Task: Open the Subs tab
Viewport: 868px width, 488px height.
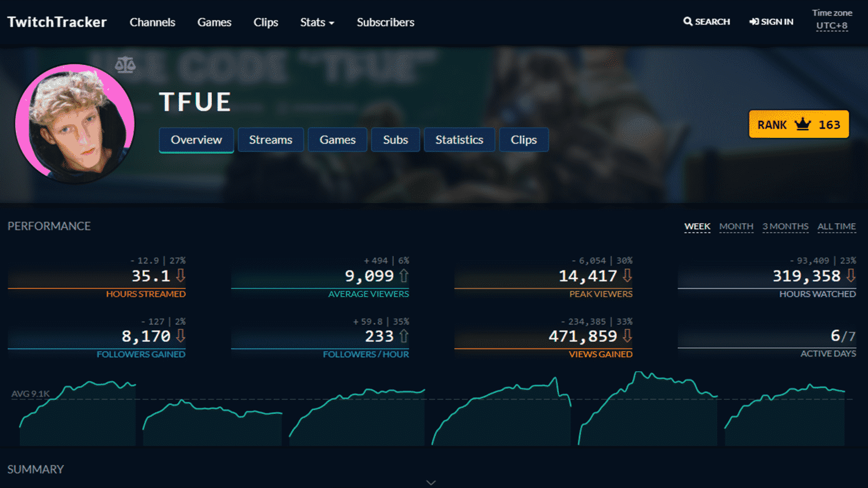Action: click(x=395, y=140)
